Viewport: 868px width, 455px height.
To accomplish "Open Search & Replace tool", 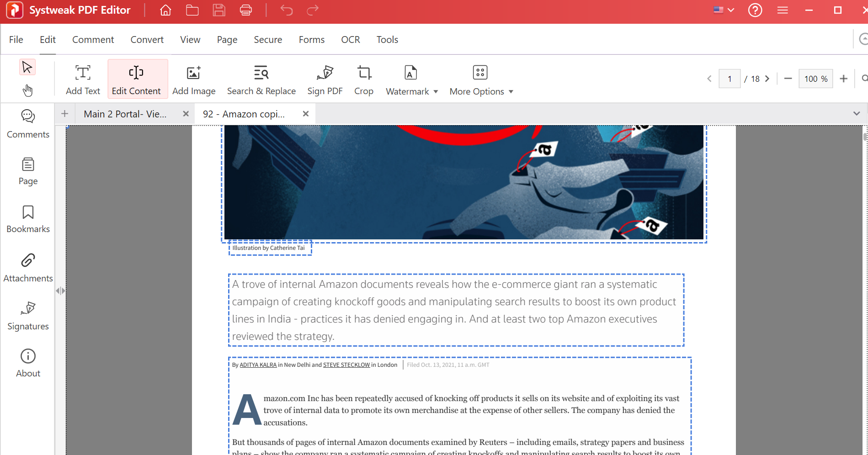I will 261,79.
